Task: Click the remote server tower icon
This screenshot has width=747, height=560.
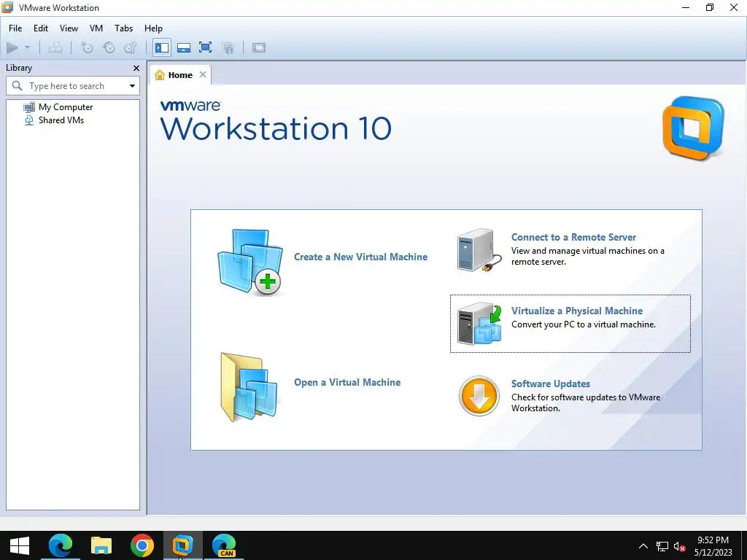Action: click(479, 250)
